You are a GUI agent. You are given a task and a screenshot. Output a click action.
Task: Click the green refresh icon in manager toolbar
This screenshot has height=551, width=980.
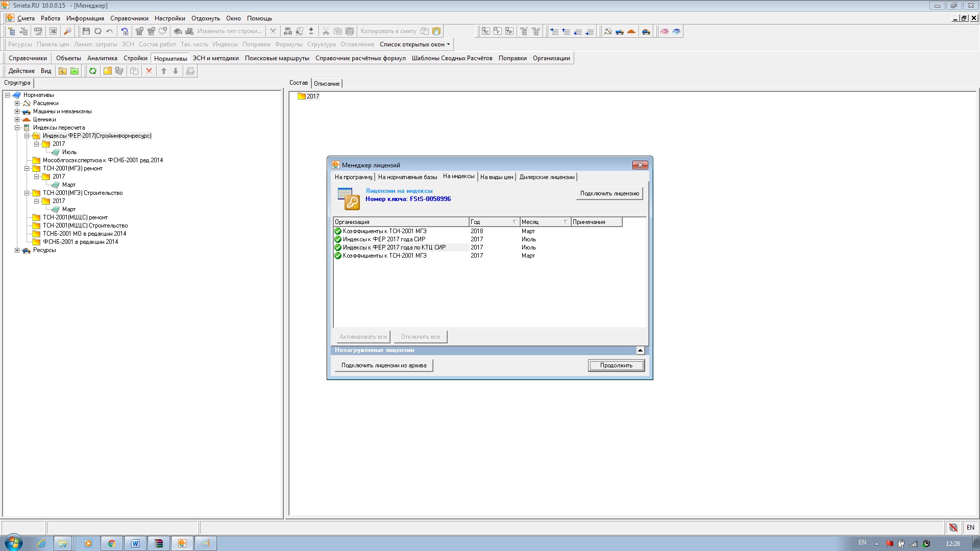pos(93,71)
